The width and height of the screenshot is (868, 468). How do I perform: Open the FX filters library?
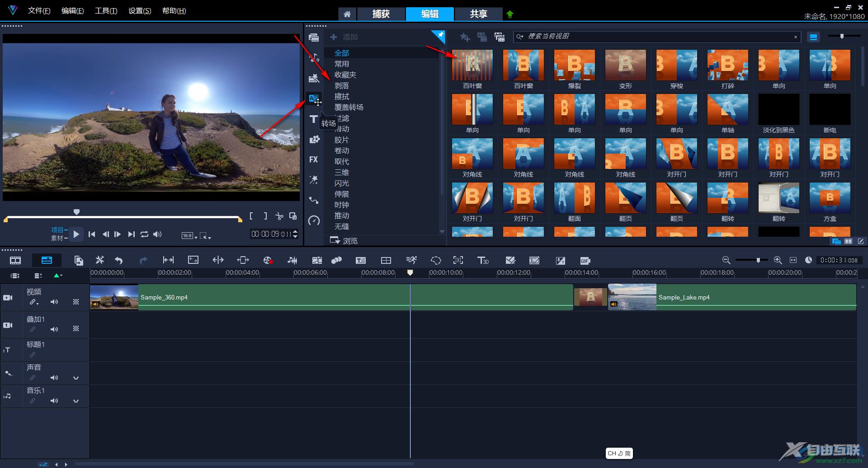313,159
